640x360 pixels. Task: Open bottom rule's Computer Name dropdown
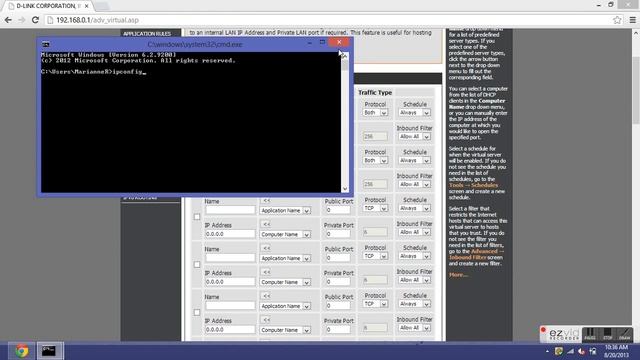tap(285, 330)
